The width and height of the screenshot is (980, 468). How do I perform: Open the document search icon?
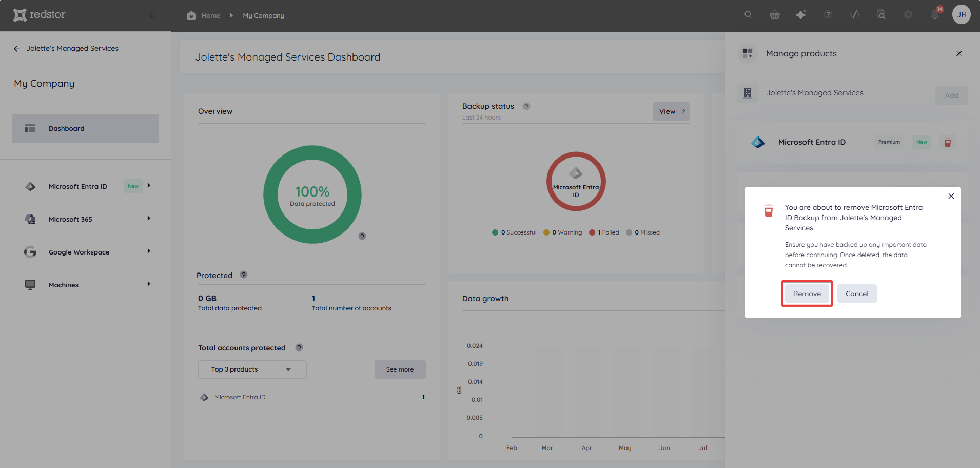[x=881, y=15]
